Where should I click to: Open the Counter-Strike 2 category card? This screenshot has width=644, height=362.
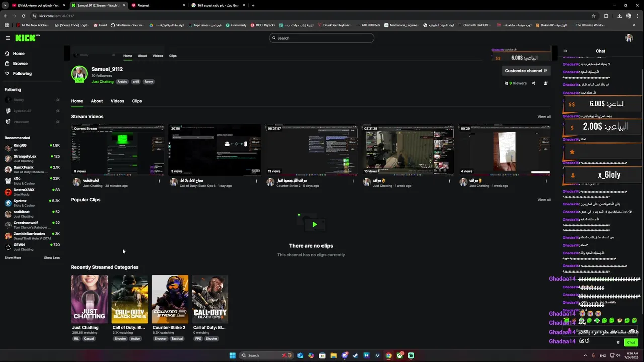170,299
